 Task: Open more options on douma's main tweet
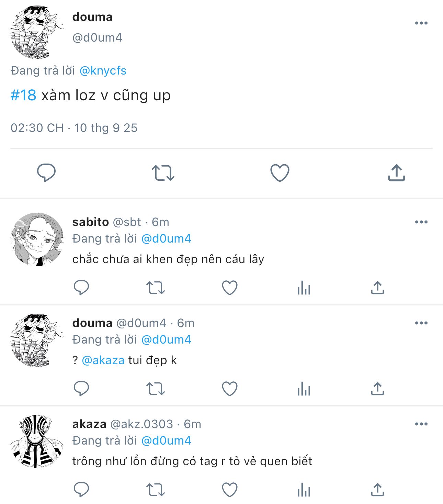tap(421, 23)
